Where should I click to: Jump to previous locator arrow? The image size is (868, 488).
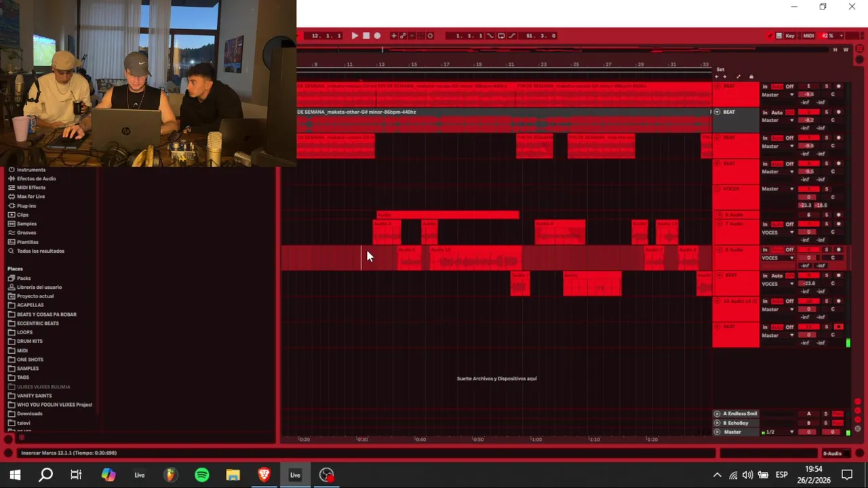(x=717, y=77)
